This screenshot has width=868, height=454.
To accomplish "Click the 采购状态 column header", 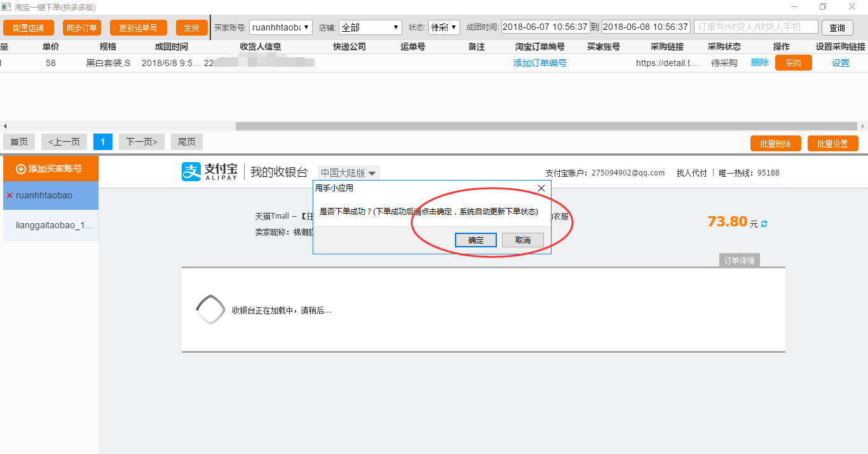I will point(724,47).
